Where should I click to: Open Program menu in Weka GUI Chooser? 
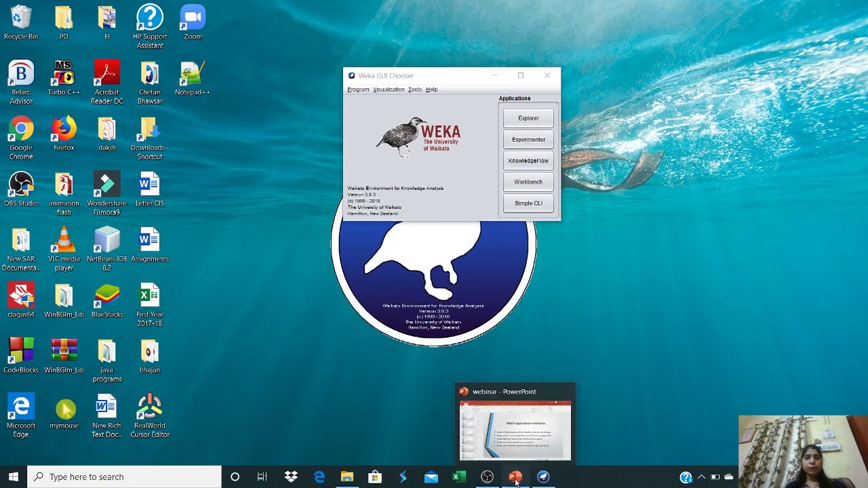[x=358, y=89]
